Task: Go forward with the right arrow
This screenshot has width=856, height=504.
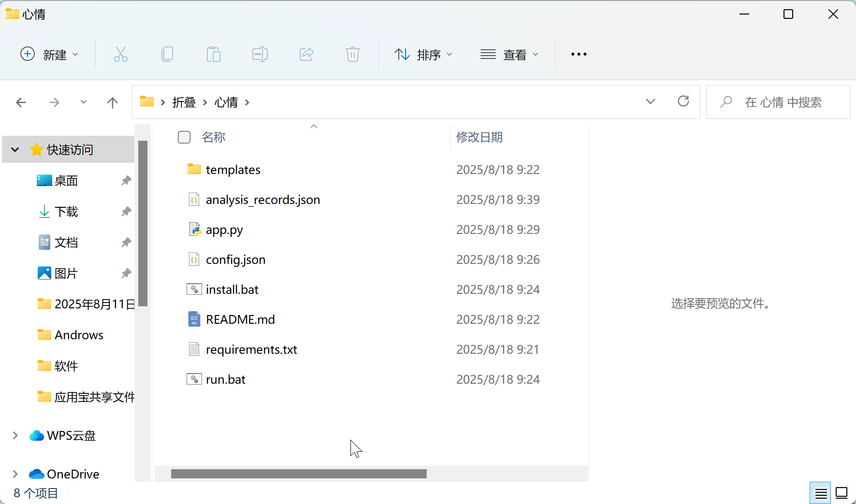Action: point(54,102)
